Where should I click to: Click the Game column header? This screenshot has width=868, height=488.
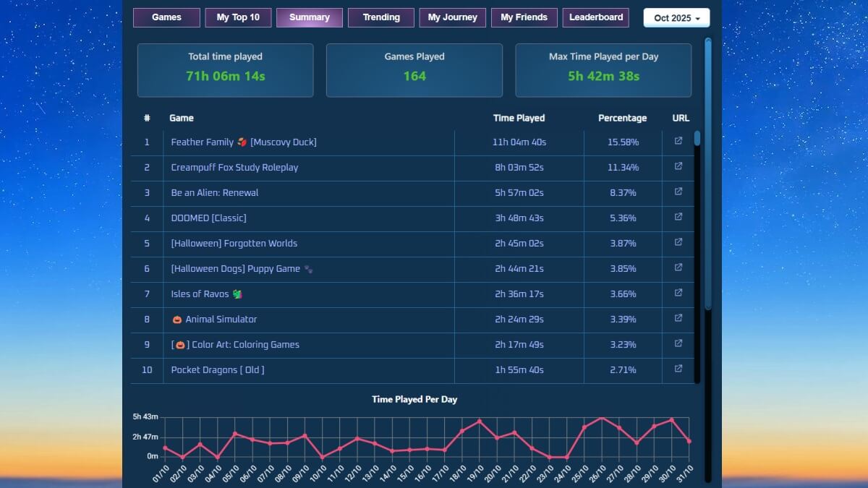click(x=182, y=118)
